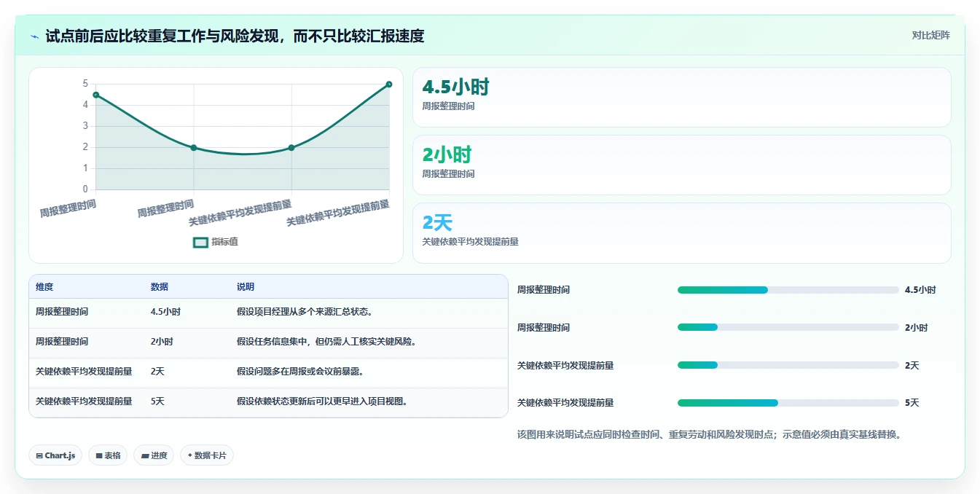
Task: Click the 5天 value beside the progress bar
Action: click(x=912, y=403)
